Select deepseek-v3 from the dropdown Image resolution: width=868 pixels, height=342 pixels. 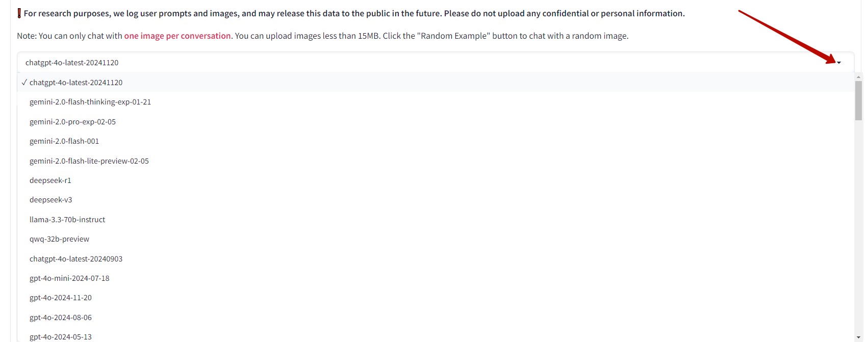click(51, 200)
